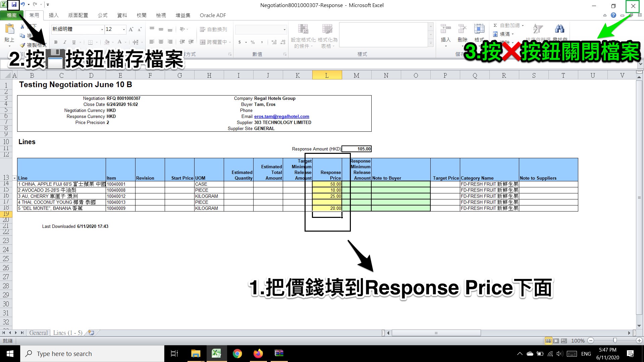Click the Sort & Filter AZ funnel icon
Image resolution: width=644 pixels, height=362 pixels.
click(538, 29)
